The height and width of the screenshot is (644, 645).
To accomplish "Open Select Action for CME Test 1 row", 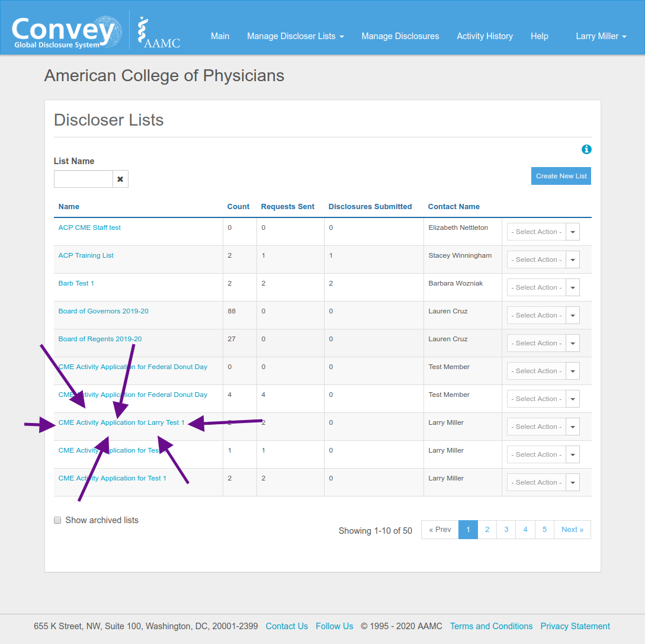I will point(543,482).
